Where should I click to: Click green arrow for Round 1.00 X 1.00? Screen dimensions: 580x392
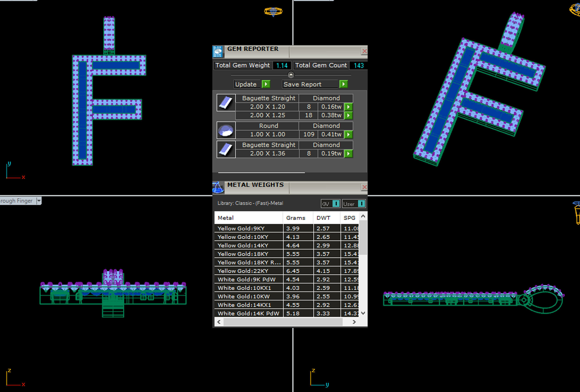(x=348, y=135)
